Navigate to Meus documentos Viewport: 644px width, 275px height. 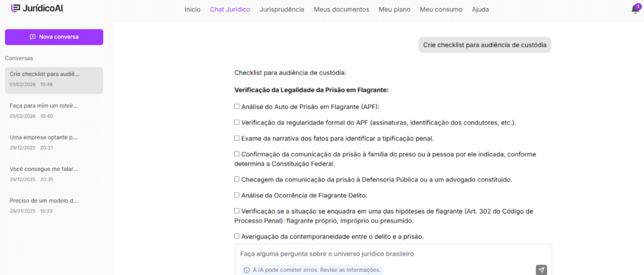tap(341, 9)
